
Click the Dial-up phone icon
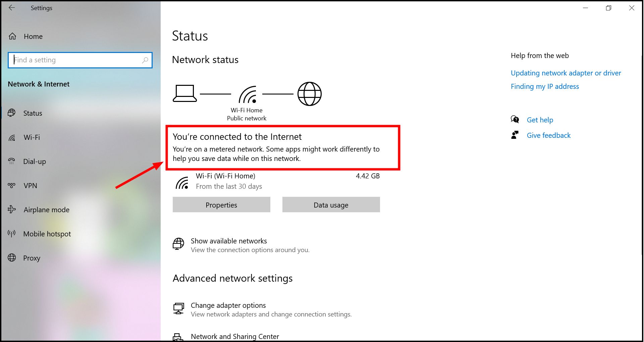tap(12, 161)
